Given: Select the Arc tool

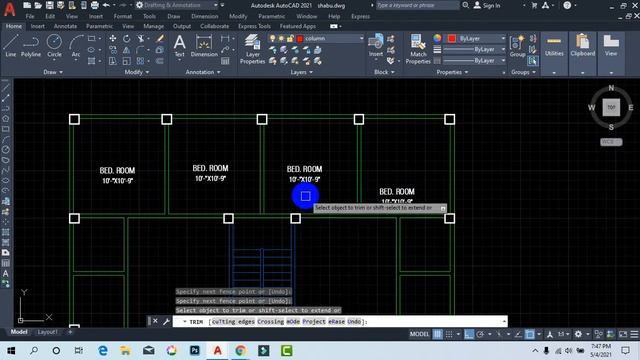Looking at the screenshot, I should 76,46.
